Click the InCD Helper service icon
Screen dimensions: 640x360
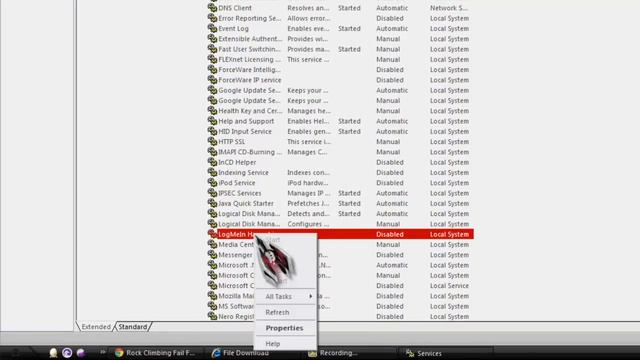pyautogui.click(x=212, y=162)
